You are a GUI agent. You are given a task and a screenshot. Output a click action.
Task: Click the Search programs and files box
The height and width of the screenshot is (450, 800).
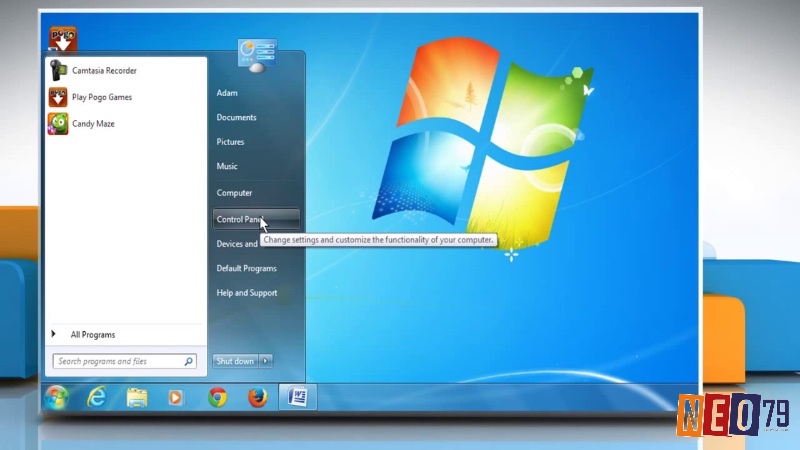point(124,361)
